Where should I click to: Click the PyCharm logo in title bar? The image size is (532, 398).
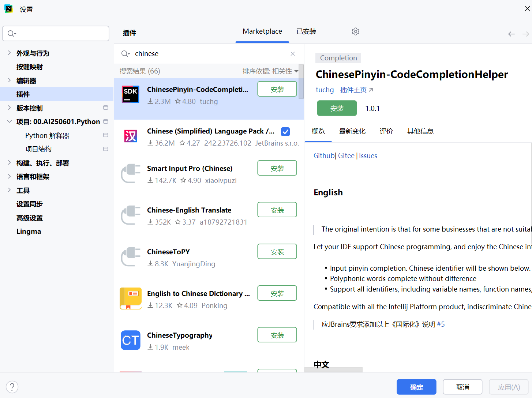8,8
